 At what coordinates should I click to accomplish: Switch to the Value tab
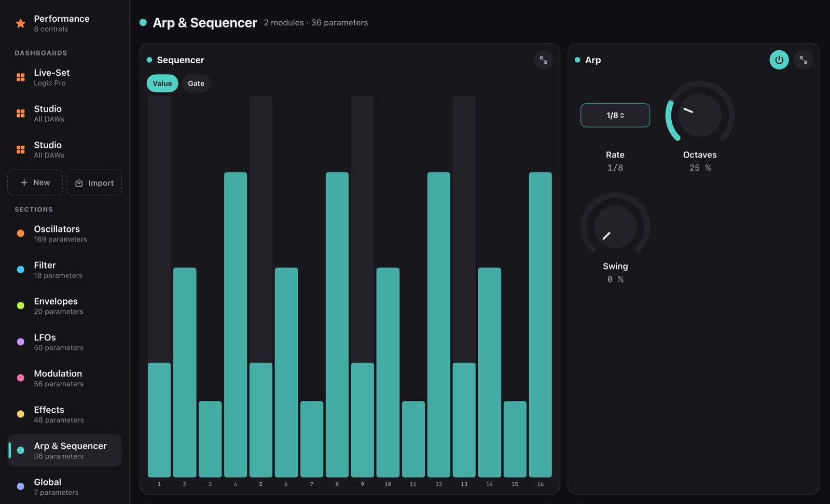click(162, 83)
